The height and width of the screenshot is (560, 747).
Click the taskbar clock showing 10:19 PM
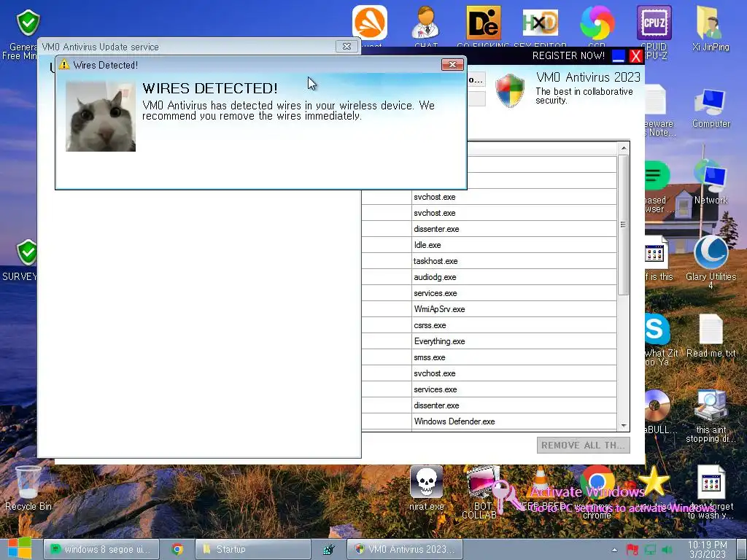point(707,549)
